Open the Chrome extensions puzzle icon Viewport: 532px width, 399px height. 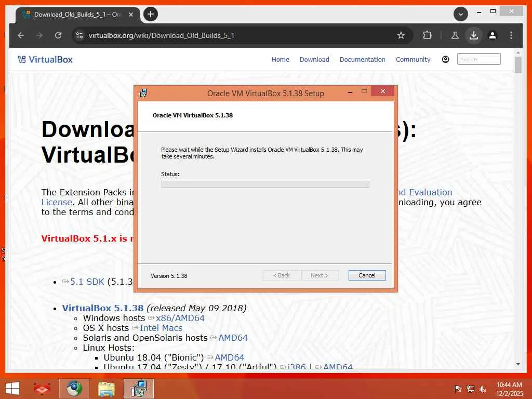(x=427, y=35)
